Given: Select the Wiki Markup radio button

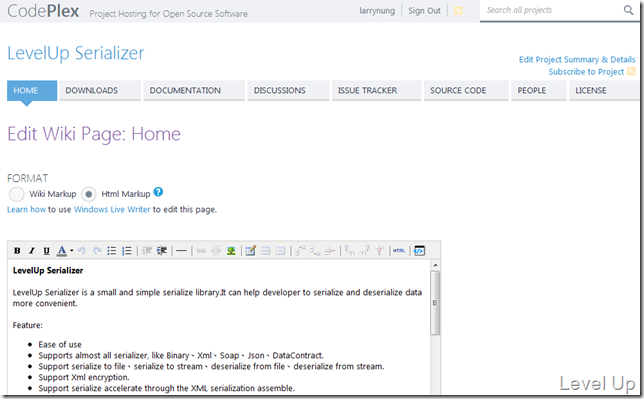Looking at the screenshot, I should click(16, 194).
